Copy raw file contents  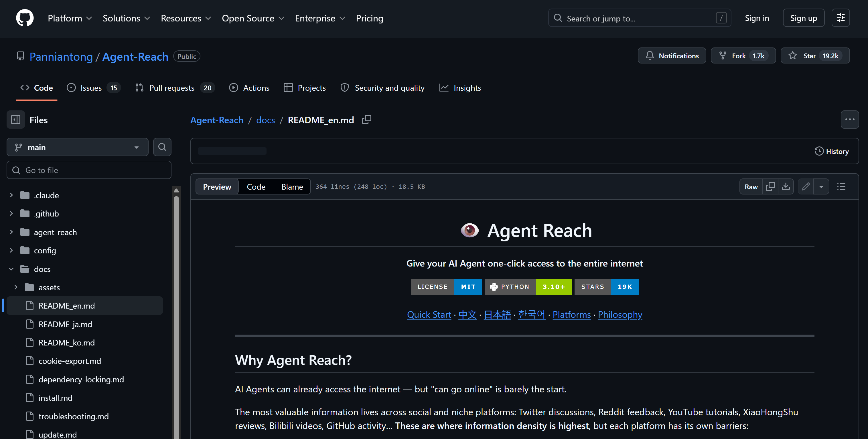770,186
